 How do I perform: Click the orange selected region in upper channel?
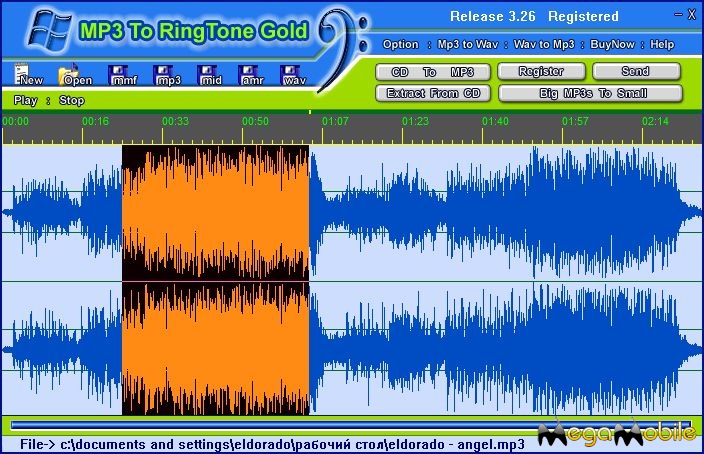coord(216,213)
